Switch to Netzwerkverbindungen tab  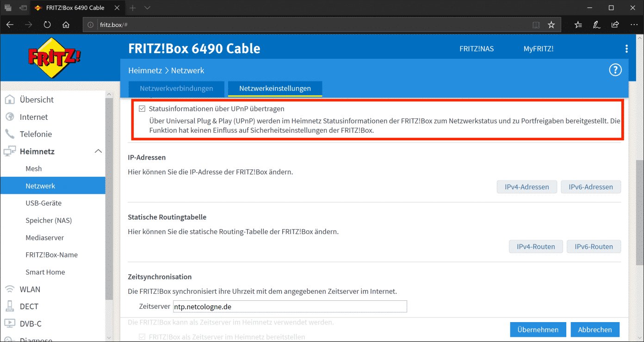coord(176,88)
